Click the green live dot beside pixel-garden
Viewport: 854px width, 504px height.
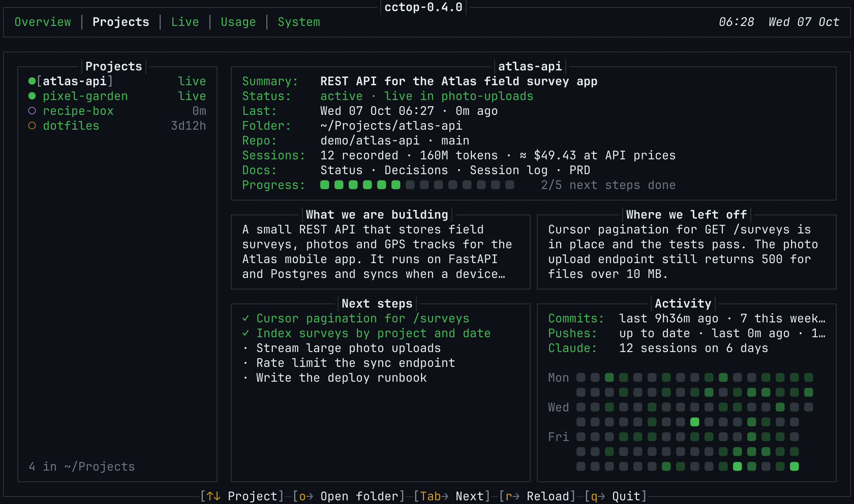pos(32,96)
